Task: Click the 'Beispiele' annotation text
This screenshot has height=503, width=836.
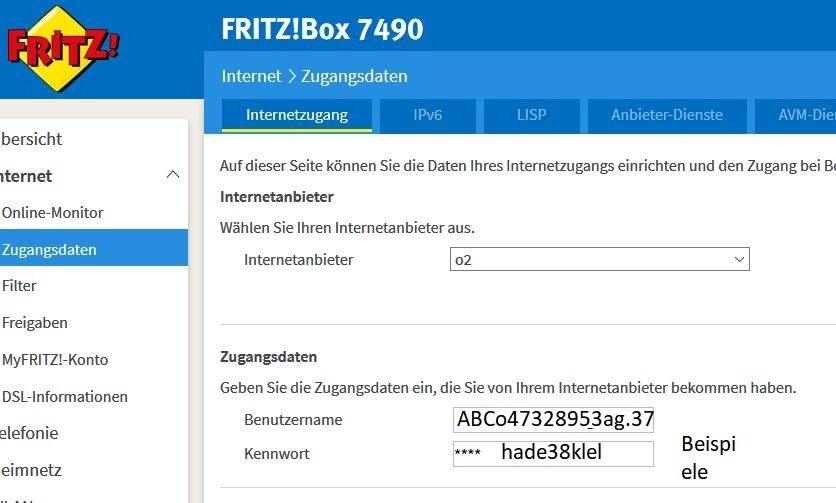Action: (x=708, y=458)
